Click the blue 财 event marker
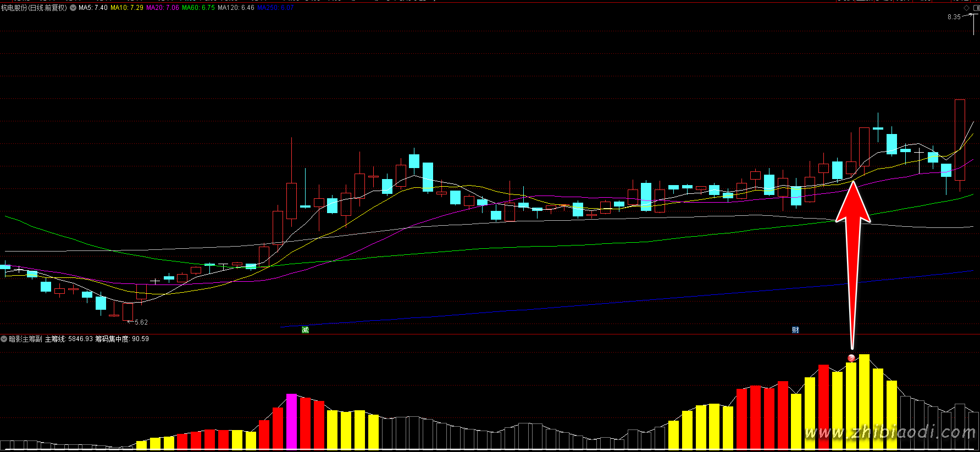 click(x=795, y=330)
